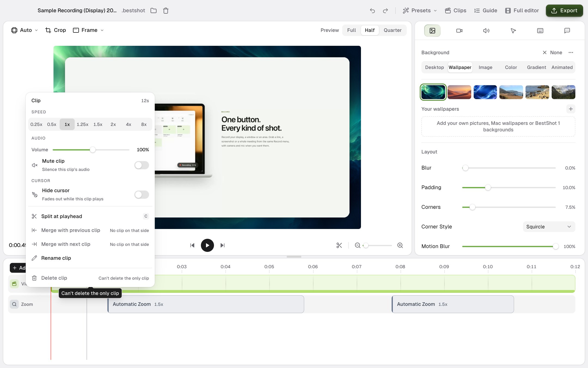Add a custom wallpaper with plus icon
588x368 pixels.
click(x=571, y=109)
